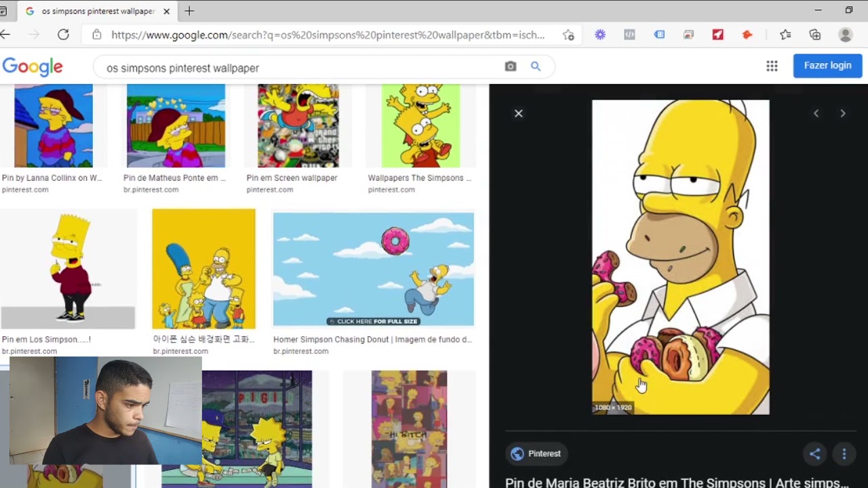Screen dimensions: 868x488
Task: Open a new browser tab
Action: tap(189, 11)
